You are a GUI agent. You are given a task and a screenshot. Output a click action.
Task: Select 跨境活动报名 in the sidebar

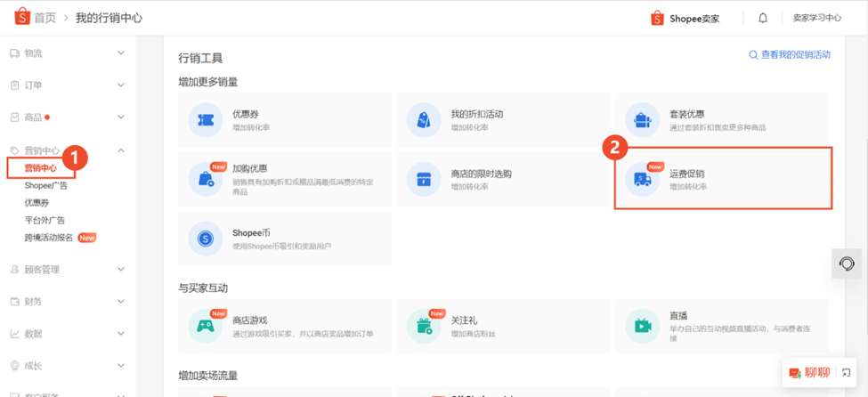(x=49, y=238)
